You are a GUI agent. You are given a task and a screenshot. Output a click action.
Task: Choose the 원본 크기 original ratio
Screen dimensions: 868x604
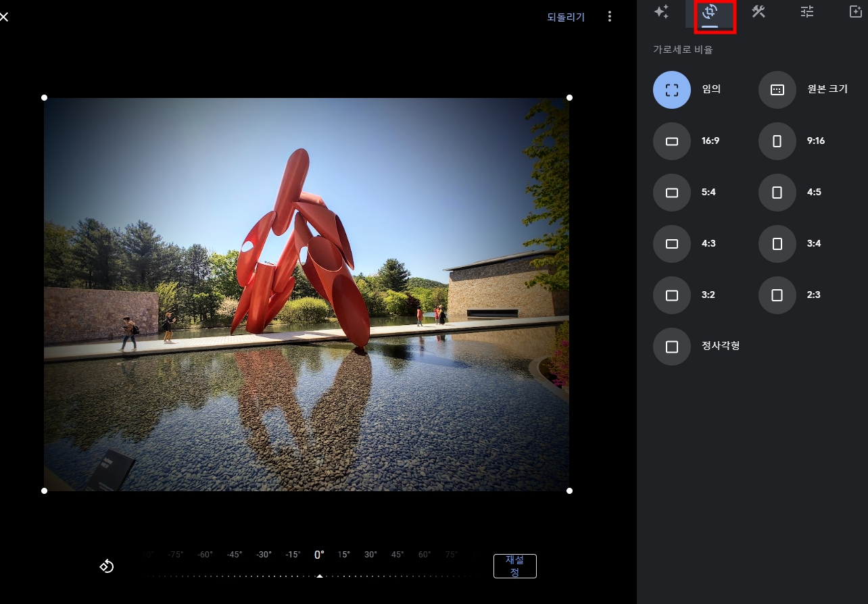click(x=777, y=90)
